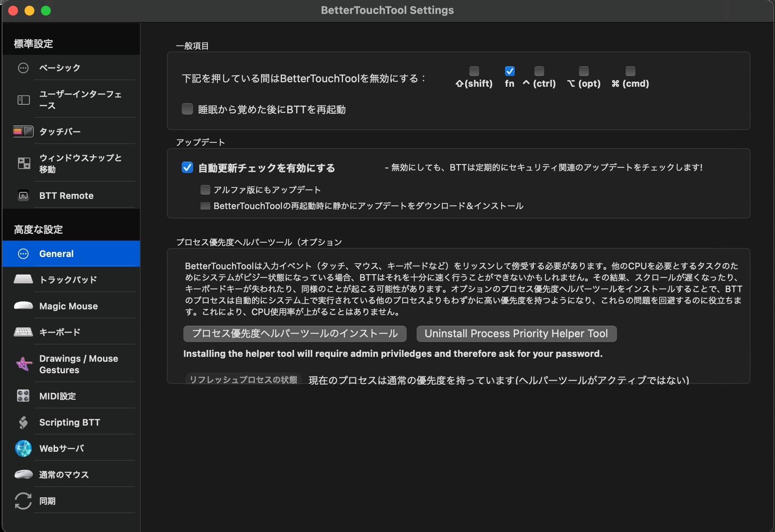Click the ウィンドウスナップと移動 grid icon
Viewport: 775px width, 532px height.
[24, 163]
